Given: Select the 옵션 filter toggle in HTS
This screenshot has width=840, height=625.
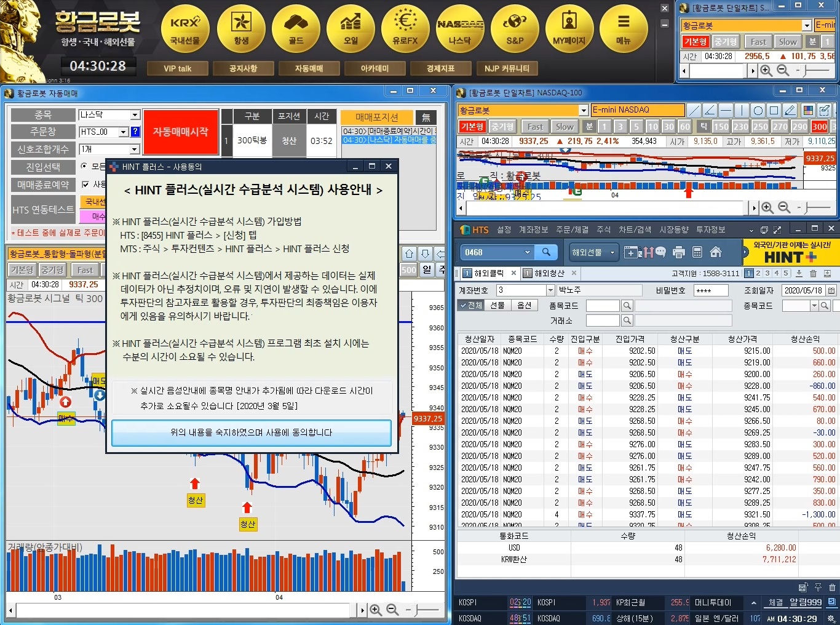Looking at the screenshot, I should tap(524, 306).
